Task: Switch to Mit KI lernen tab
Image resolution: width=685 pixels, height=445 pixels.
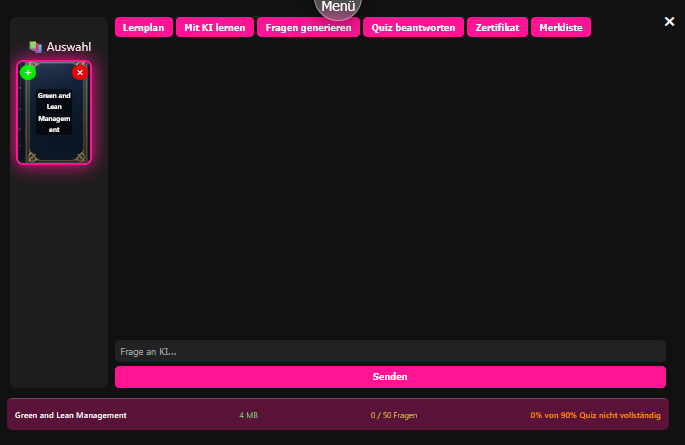Action: tap(215, 28)
